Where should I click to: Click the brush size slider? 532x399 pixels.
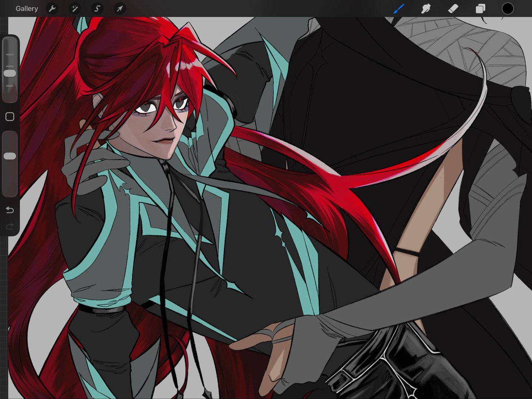click(x=10, y=70)
